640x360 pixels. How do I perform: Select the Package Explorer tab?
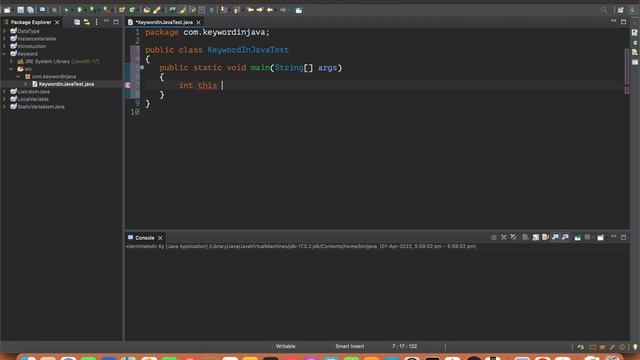point(31,22)
